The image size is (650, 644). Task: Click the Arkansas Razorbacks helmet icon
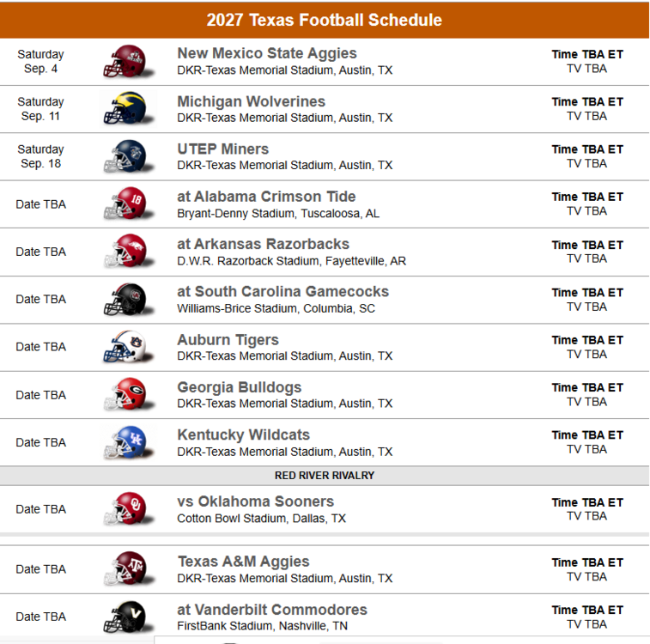[125, 252]
